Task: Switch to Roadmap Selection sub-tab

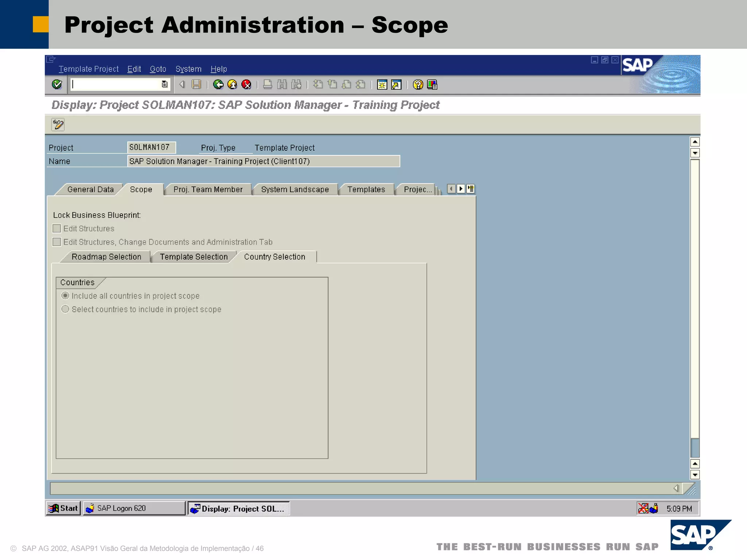Action: (x=106, y=257)
